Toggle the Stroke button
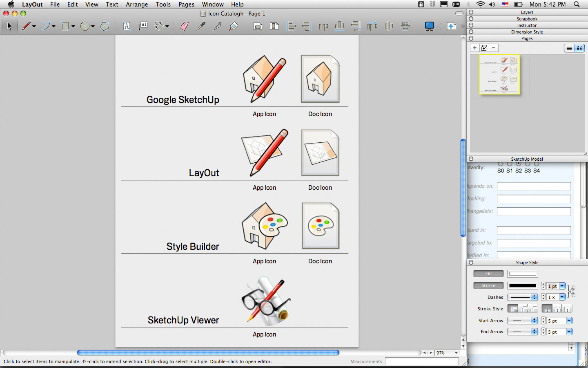 point(488,285)
